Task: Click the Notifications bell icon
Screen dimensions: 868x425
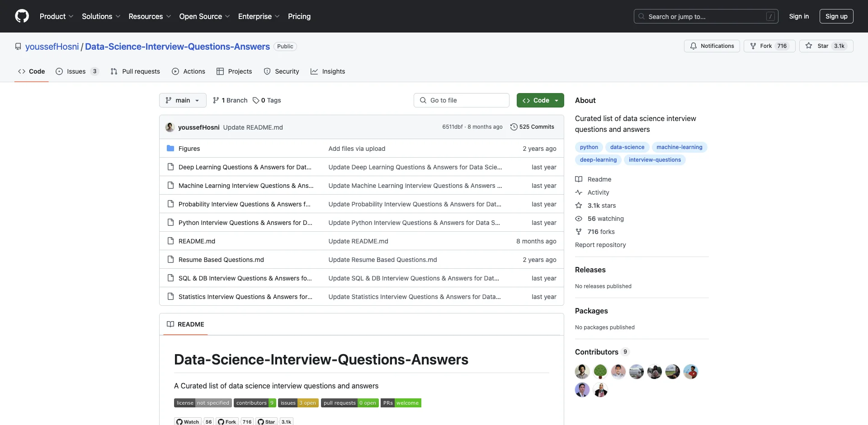Action: pyautogui.click(x=693, y=46)
